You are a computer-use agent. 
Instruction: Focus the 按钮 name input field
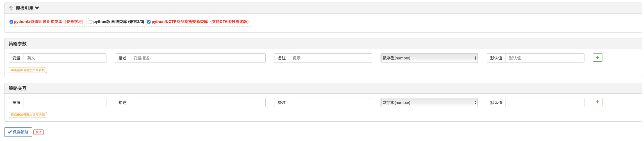pos(65,103)
